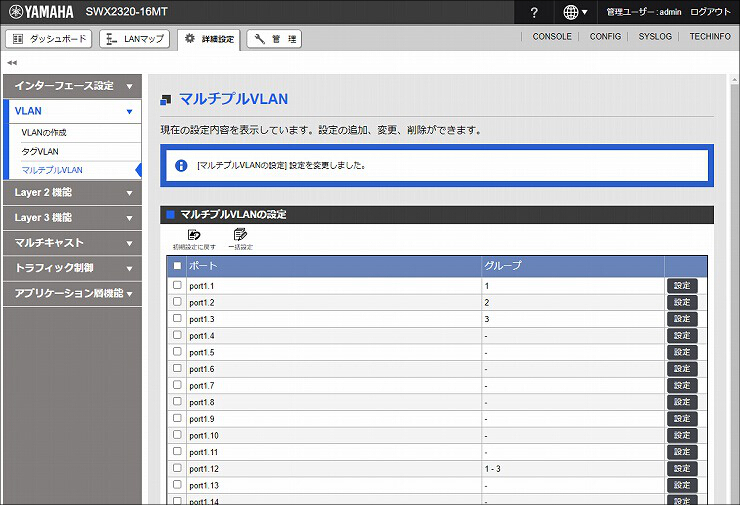Collapse the VLAN menu section
Image resolution: width=740 pixels, height=505 pixels.
click(72, 111)
